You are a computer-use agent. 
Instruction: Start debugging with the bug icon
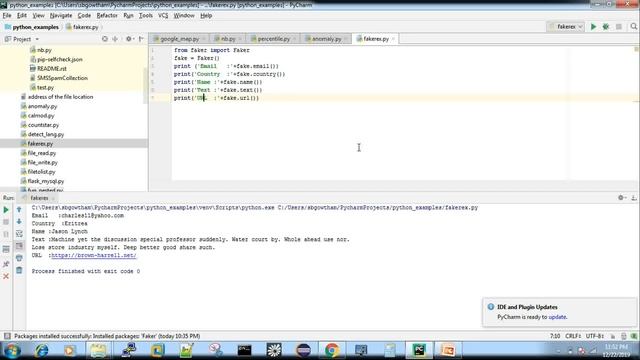click(606, 27)
